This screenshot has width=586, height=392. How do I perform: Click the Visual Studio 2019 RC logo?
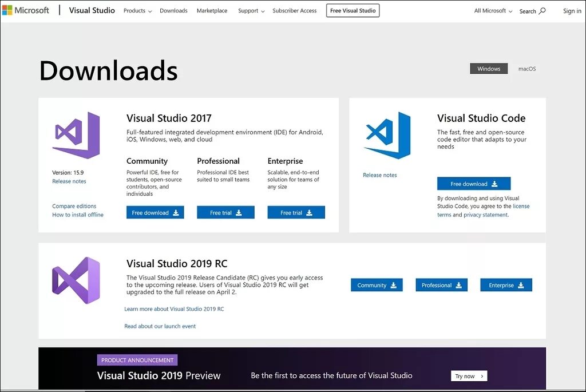[x=76, y=280]
